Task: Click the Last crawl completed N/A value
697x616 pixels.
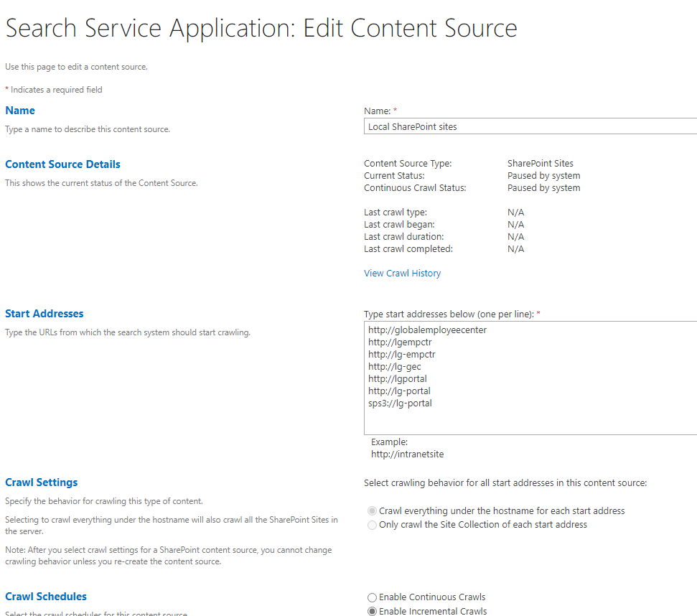Action: tap(515, 249)
